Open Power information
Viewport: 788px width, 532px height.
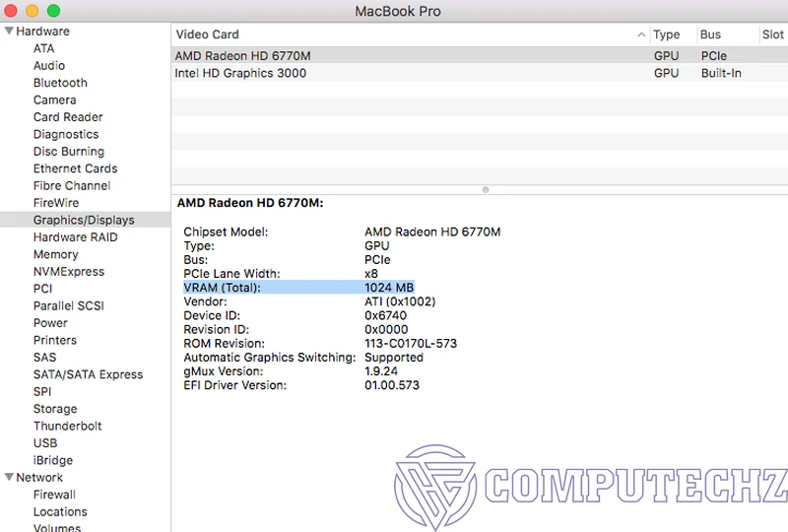tap(50, 323)
